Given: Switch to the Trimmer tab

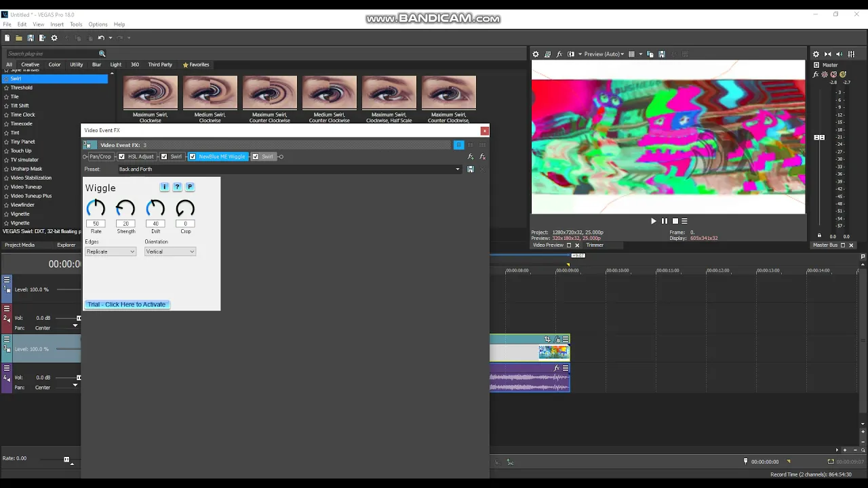Looking at the screenshot, I should coord(595,245).
